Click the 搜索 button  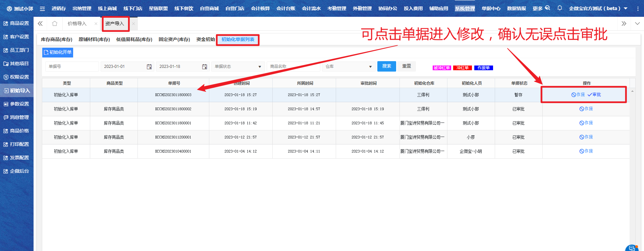386,66
